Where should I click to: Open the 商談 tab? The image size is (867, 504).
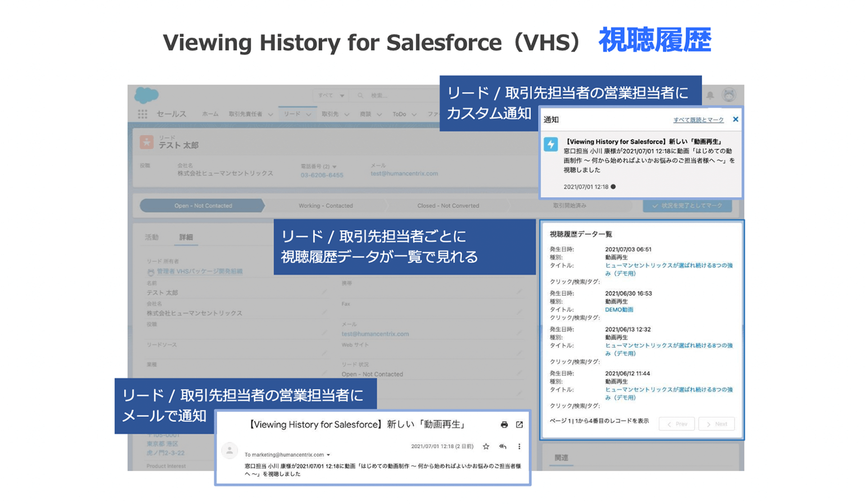point(365,114)
